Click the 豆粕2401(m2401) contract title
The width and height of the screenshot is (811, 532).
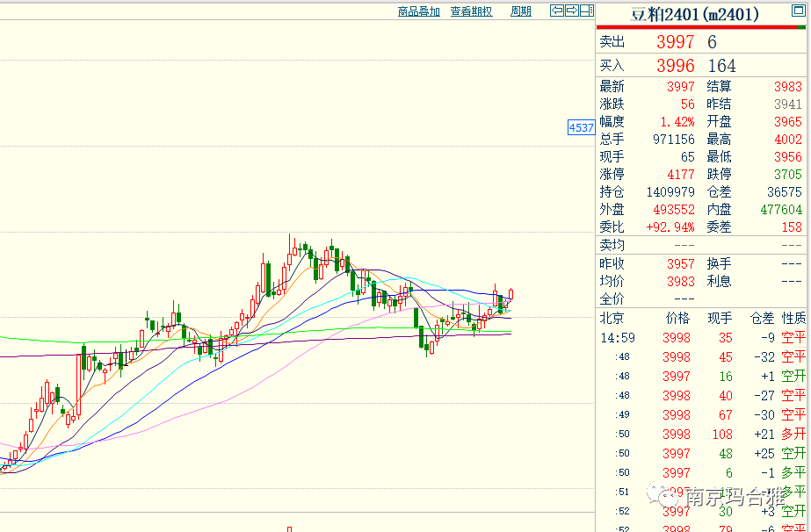pos(694,14)
